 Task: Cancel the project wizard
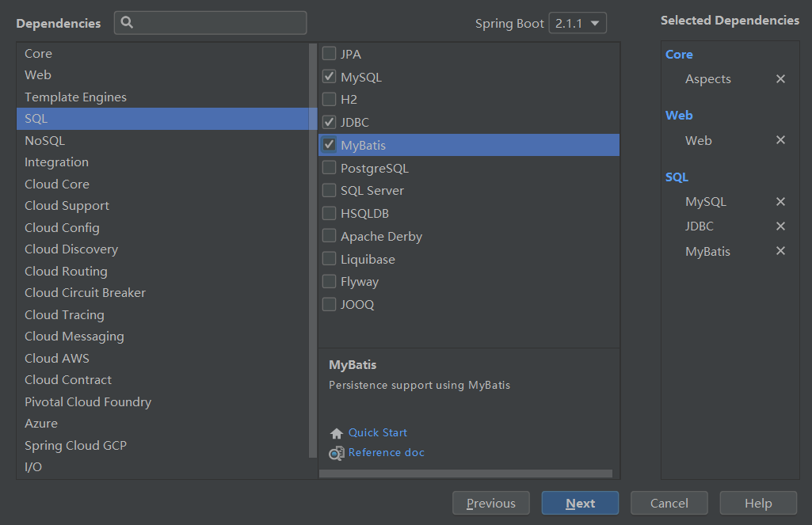669,503
